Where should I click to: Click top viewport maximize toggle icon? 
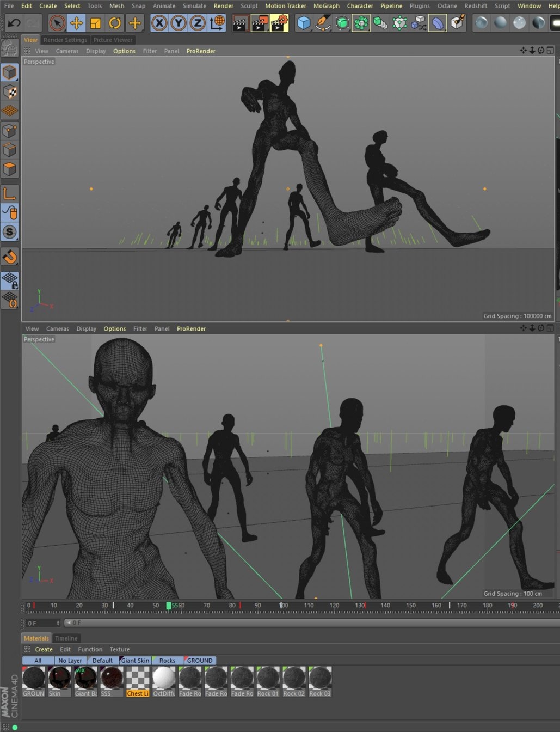coord(550,51)
